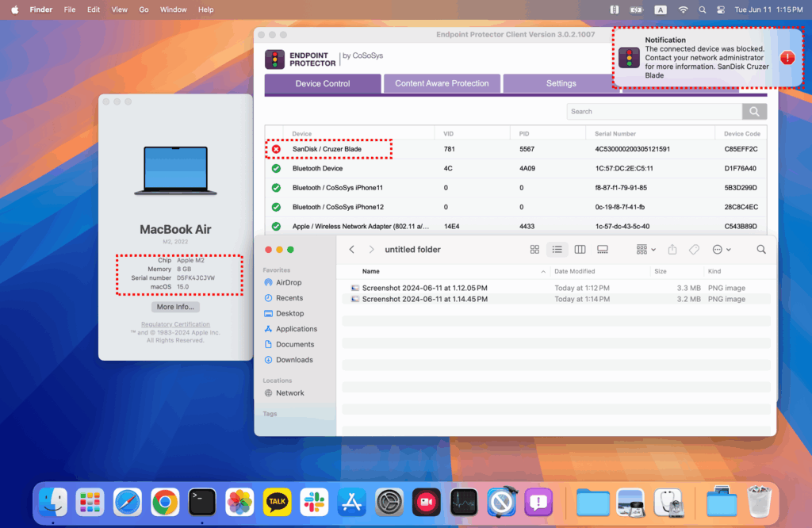Open the Trash in the Dock
The height and width of the screenshot is (528, 812).
[759, 502]
